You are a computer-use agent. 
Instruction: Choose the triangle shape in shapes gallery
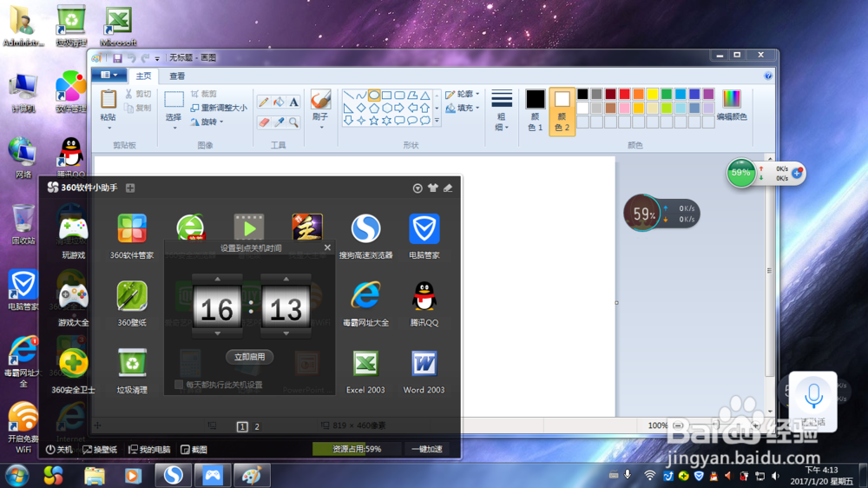pos(424,96)
